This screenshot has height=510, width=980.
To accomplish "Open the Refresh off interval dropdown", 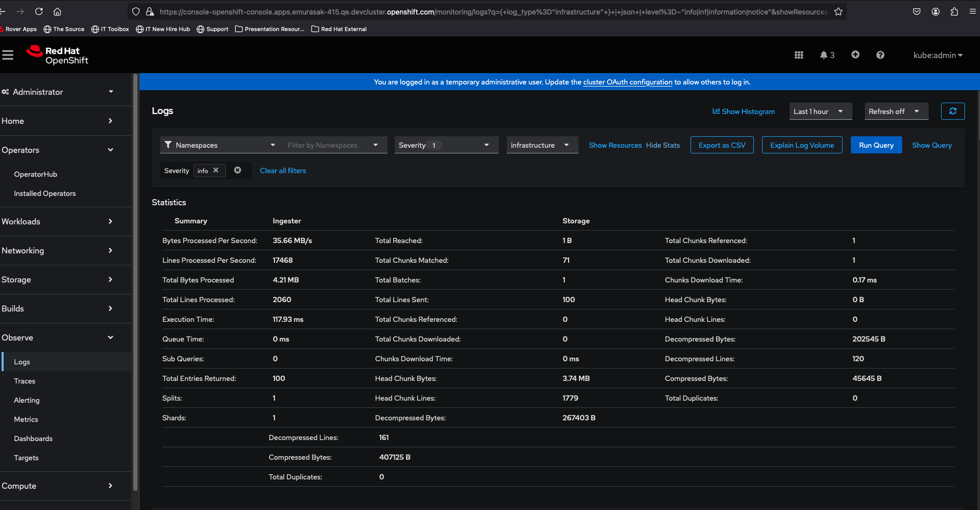I will tap(896, 111).
